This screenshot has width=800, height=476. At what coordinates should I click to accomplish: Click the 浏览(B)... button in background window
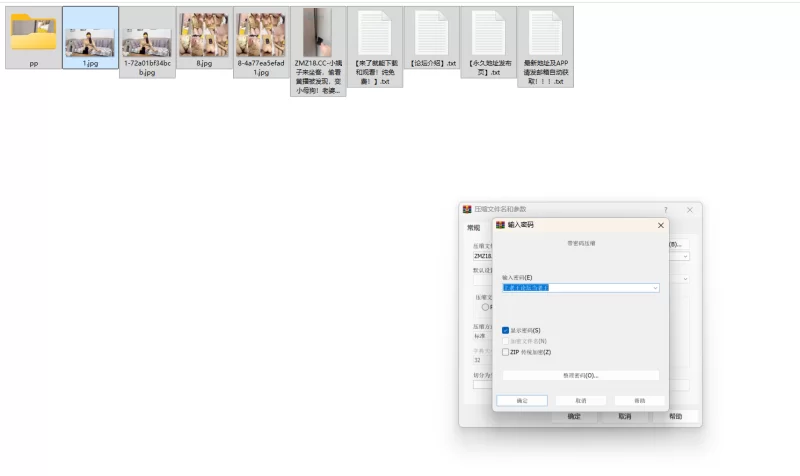pos(678,244)
